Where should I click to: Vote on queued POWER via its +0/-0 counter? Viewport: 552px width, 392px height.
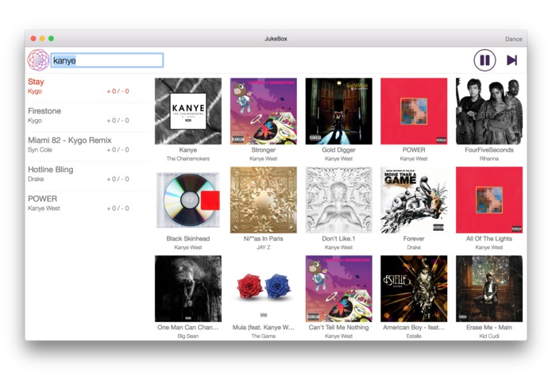(x=118, y=208)
